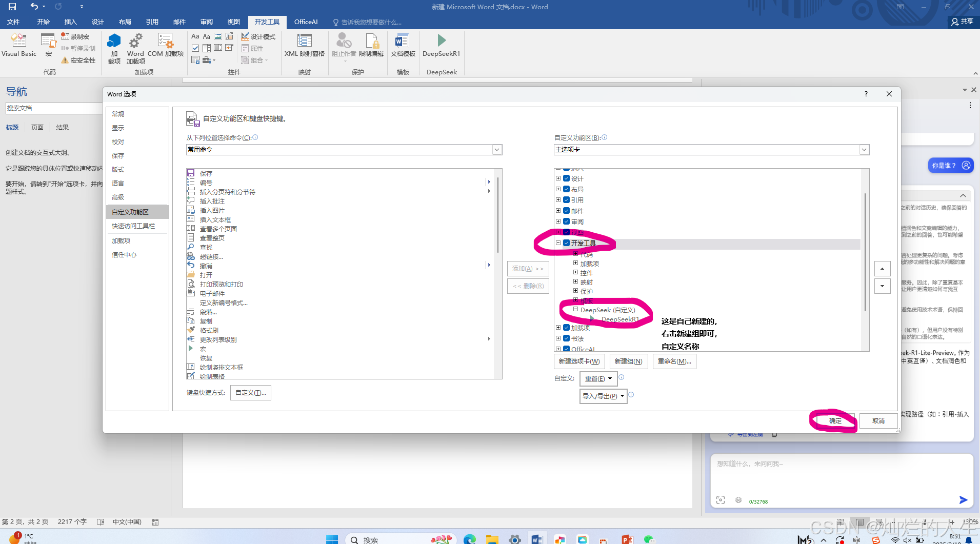Open the 重置(E) dropdown button
980x544 pixels.
[x=598, y=378]
